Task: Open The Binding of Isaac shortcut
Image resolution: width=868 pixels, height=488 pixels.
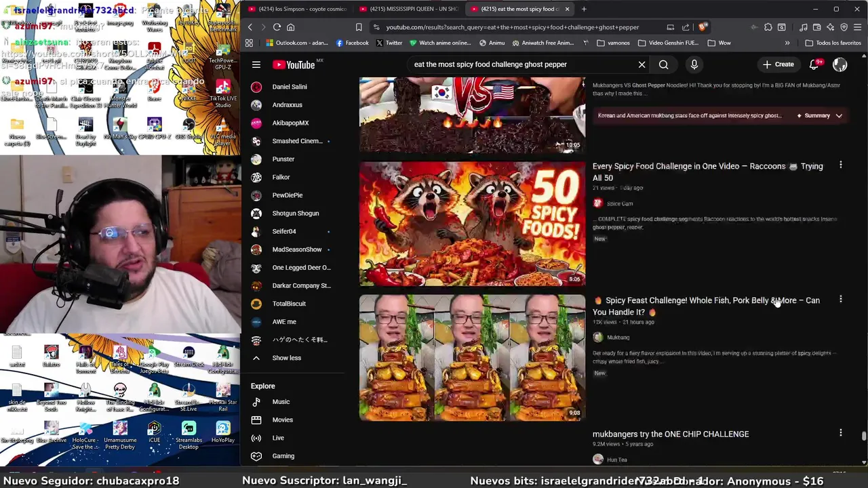Action: [120, 397]
